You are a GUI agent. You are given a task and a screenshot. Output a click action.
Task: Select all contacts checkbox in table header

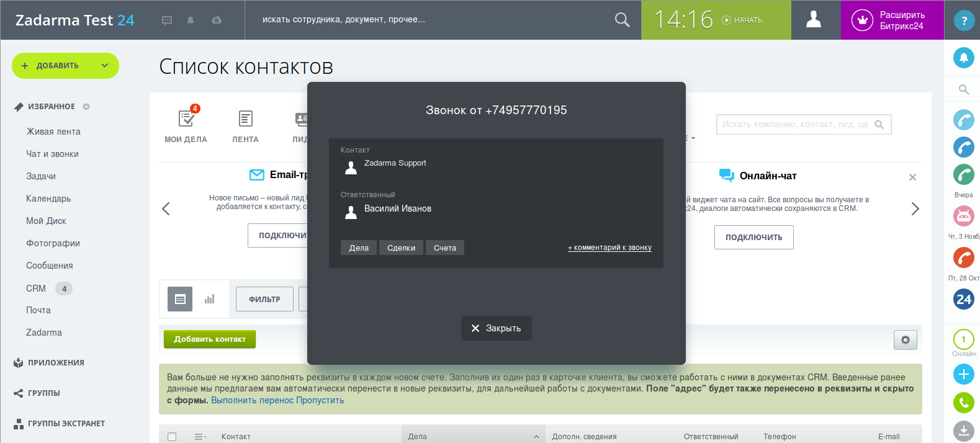point(172,437)
